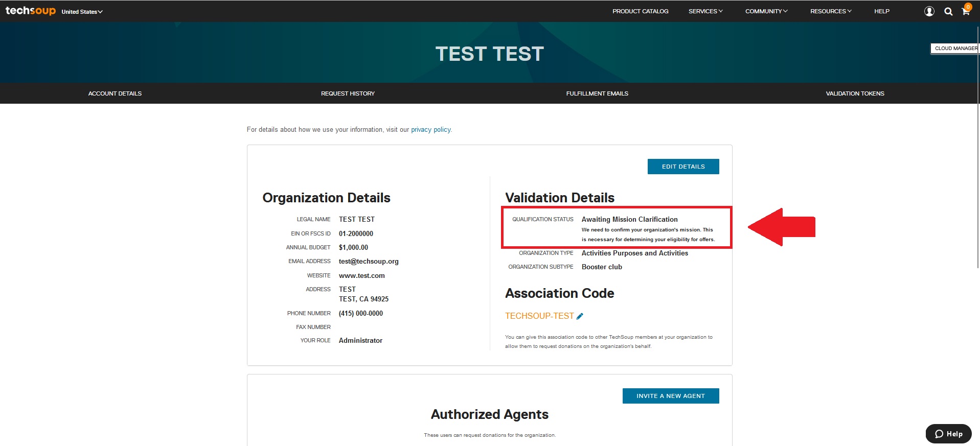Click the annual budget $1,000.00
The image size is (980, 446).
[x=353, y=247]
